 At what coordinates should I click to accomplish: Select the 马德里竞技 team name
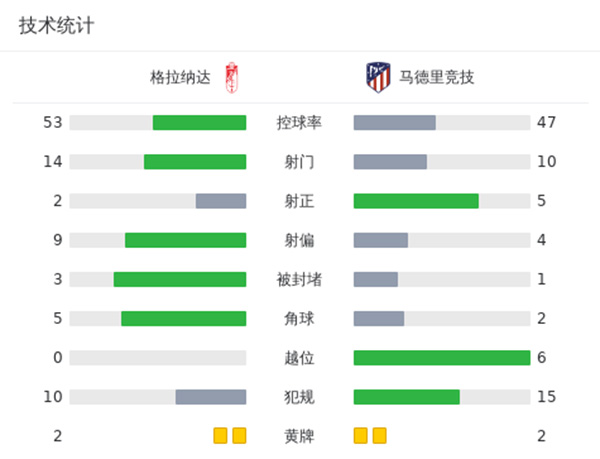[x=436, y=77]
